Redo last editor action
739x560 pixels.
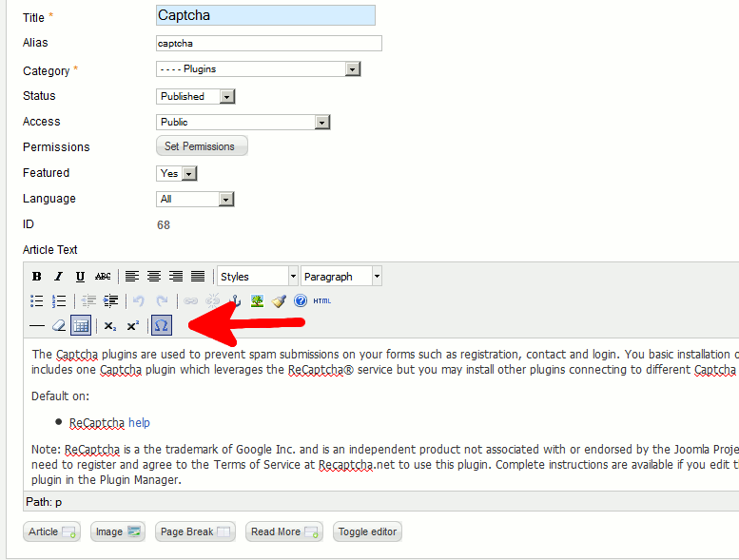162,301
